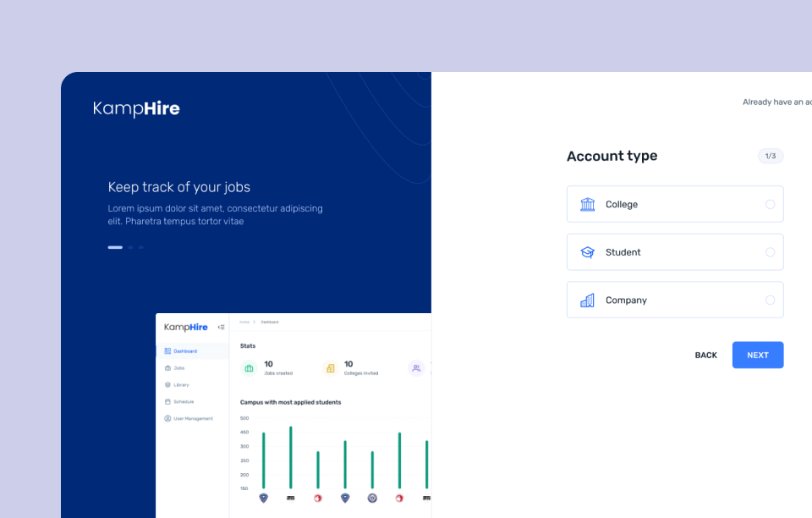Select the Company radio button
Viewport: 812px width, 518px height.
coord(770,300)
